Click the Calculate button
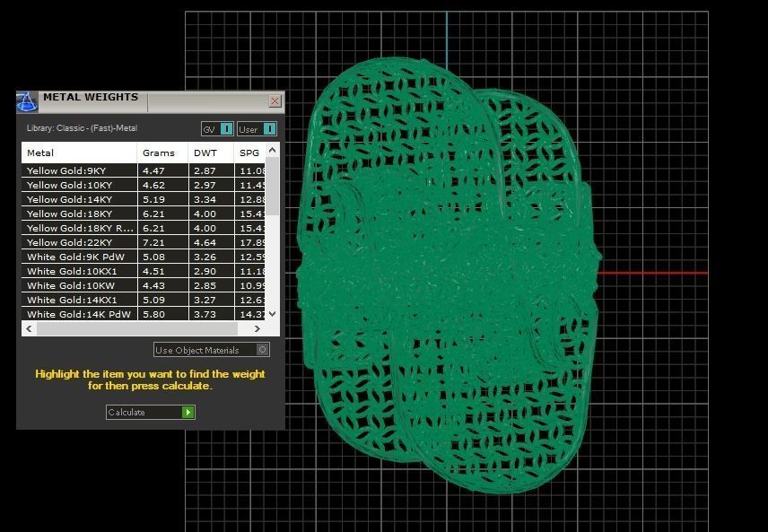This screenshot has width=768, height=532. (151, 412)
